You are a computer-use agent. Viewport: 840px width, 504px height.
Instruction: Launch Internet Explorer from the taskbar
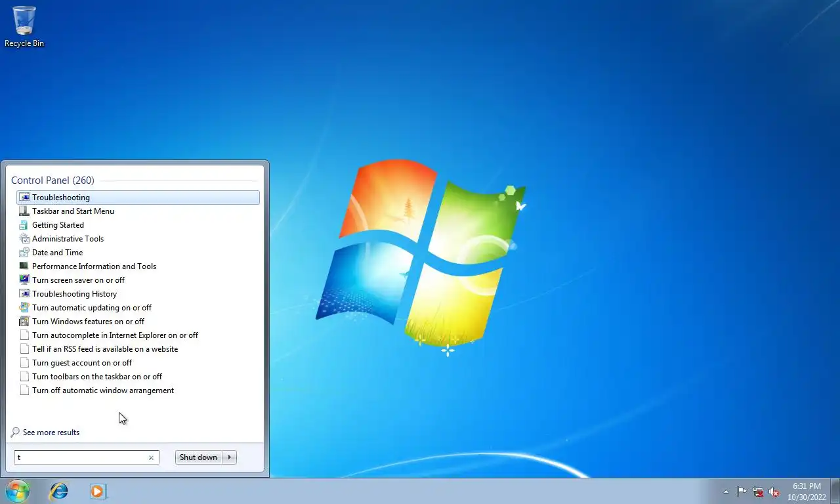[59, 491]
